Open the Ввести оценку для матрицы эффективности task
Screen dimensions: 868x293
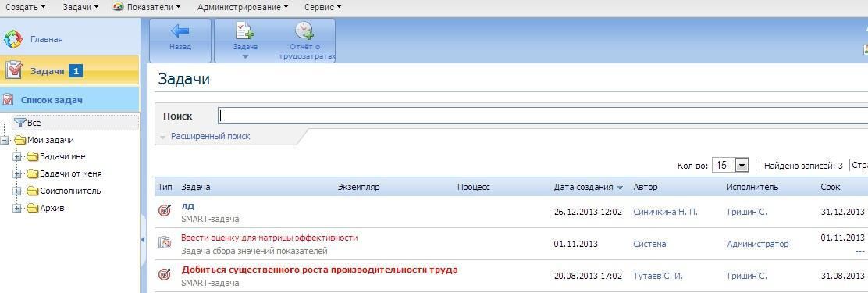[269, 238]
